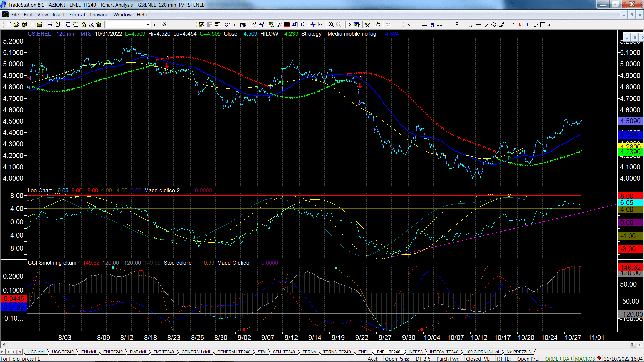Switch to the ENEL tab
This screenshot has width=644, height=362.
364,352
